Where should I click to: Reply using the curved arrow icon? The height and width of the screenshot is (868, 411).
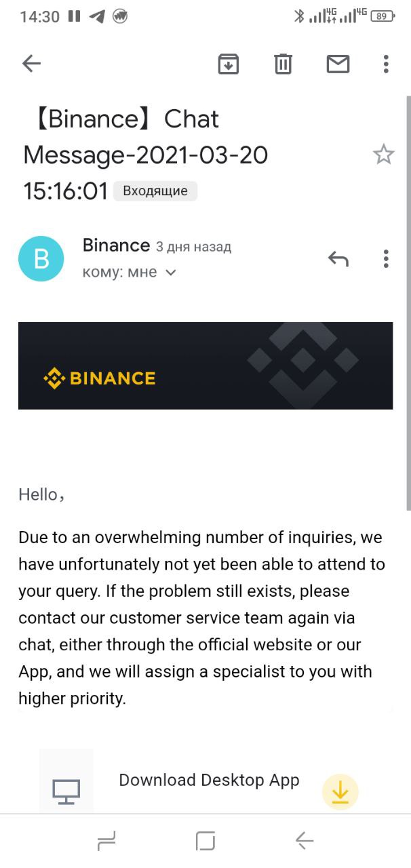[x=338, y=258]
